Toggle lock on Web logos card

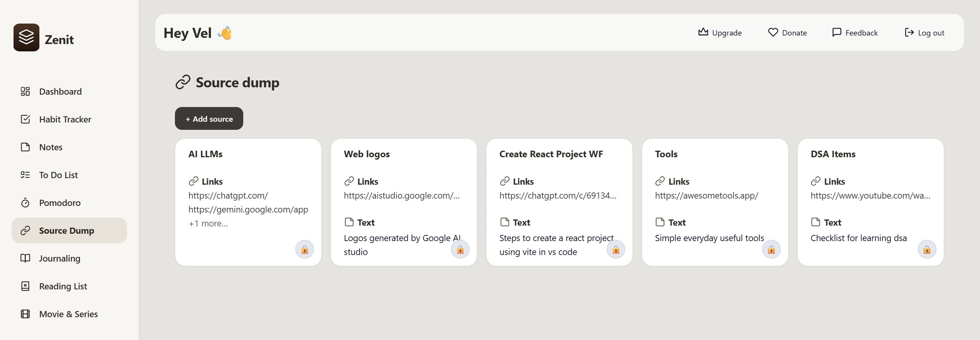pyautogui.click(x=460, y=250)
